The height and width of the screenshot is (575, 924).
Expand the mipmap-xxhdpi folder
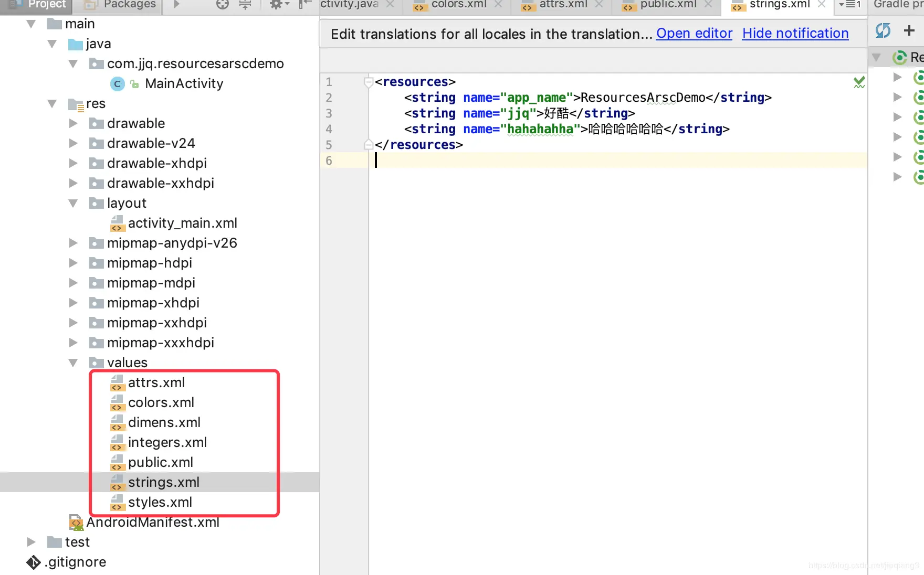pyautogui.click(x=73, y=323)
